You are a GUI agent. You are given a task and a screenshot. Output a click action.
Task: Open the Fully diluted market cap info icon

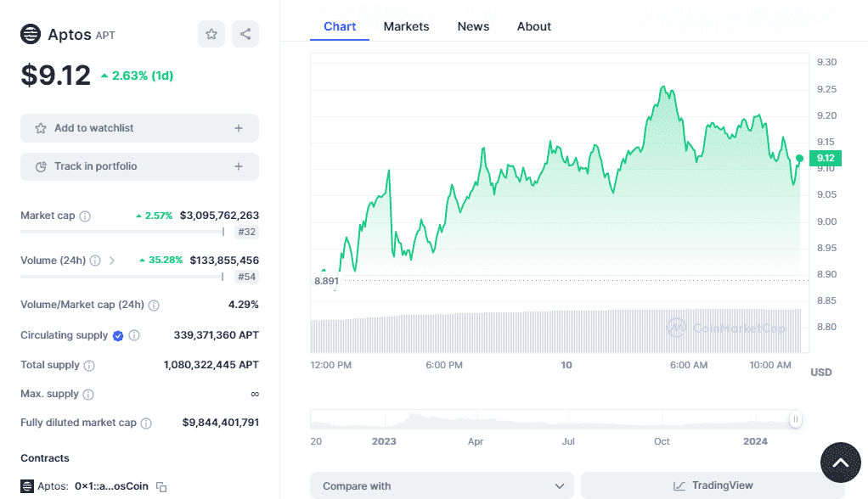[x=146, y=423]
